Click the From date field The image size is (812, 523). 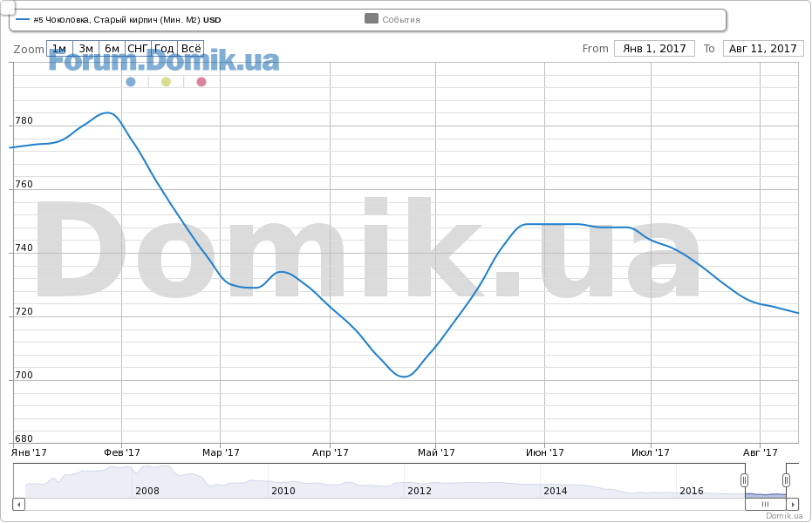coord(654,49)
